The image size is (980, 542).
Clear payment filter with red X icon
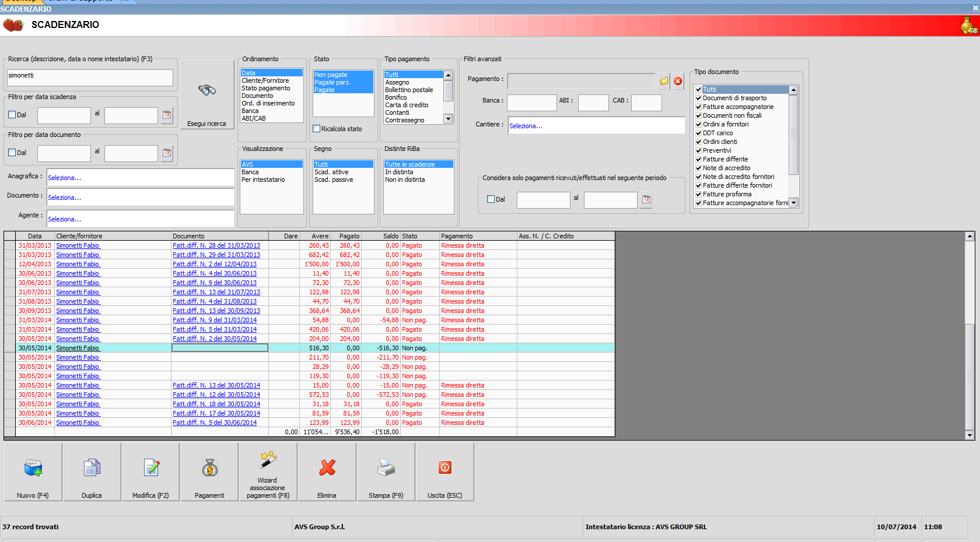point(678,81)
